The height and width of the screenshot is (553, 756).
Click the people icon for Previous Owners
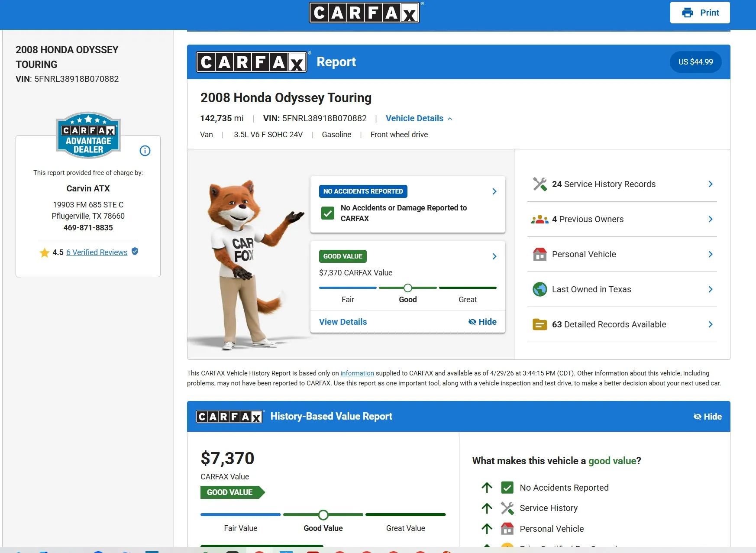540,219
